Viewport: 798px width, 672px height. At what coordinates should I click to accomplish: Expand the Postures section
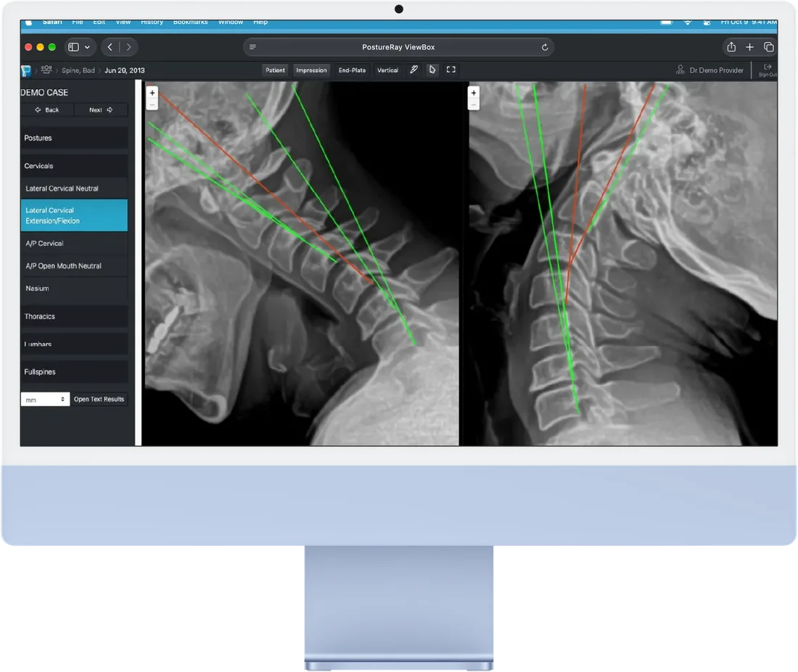[74, 138]
